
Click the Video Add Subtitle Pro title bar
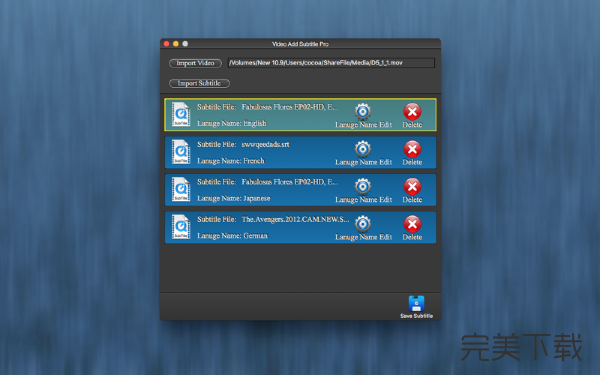tap(300, 44)
